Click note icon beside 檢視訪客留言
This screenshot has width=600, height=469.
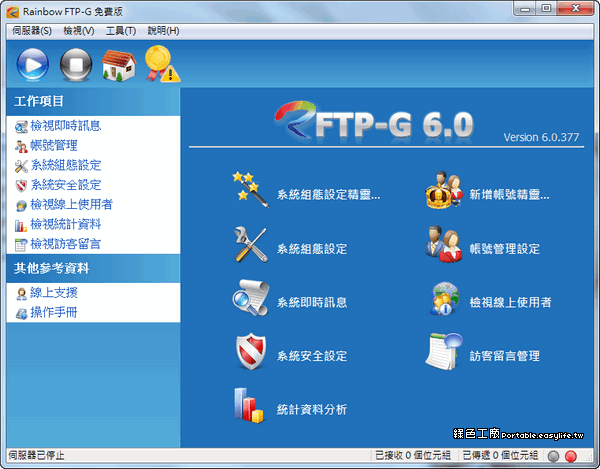pyautogui.click(x=21, y=245)
